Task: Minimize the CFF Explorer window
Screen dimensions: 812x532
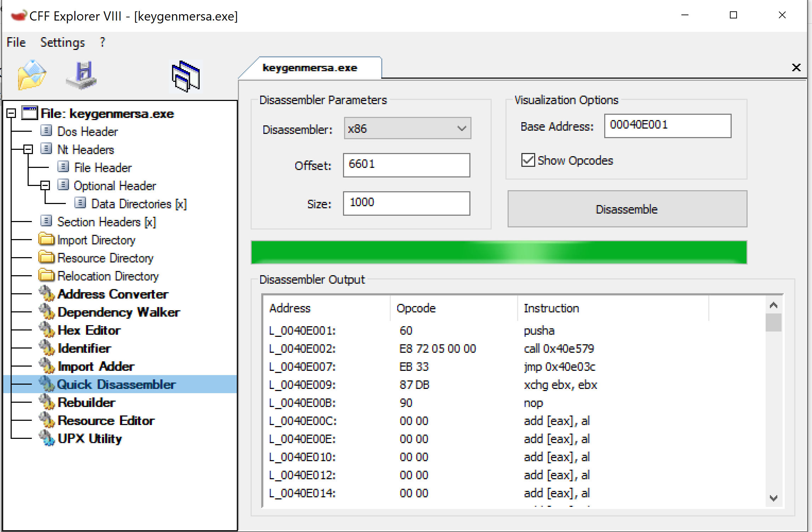Action: pyautogui.click(x=685, y=15)
